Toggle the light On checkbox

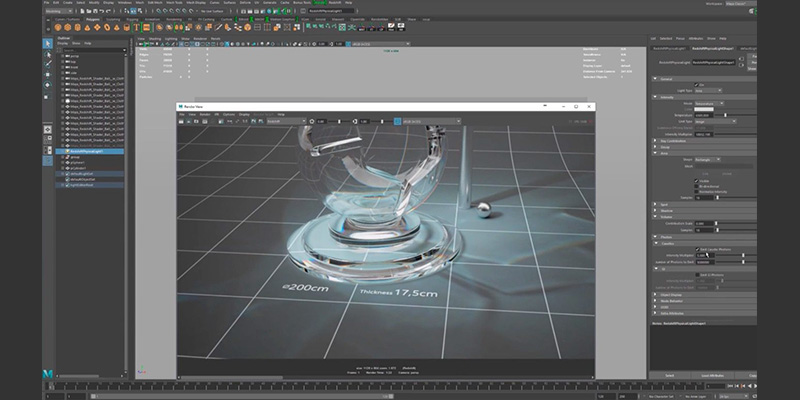coord(696,85)
